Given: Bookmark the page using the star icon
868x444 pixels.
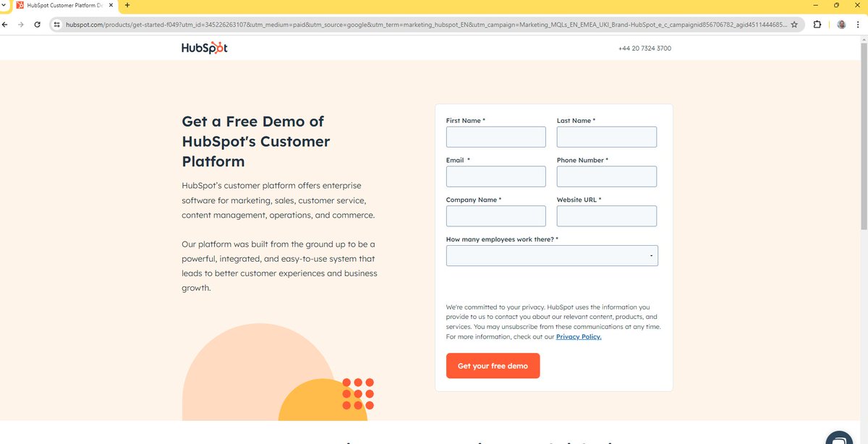Looking at the screenshot, I should pyautogui.click(x=794, y=24).
